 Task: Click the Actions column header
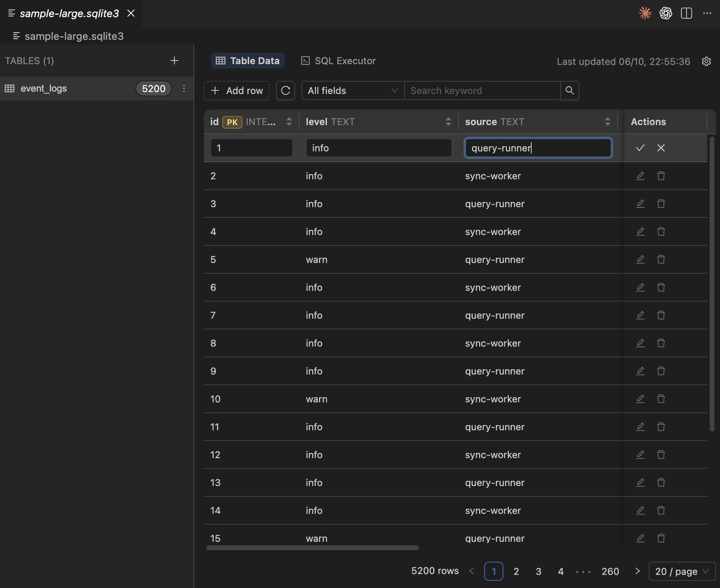click(648, 122)
